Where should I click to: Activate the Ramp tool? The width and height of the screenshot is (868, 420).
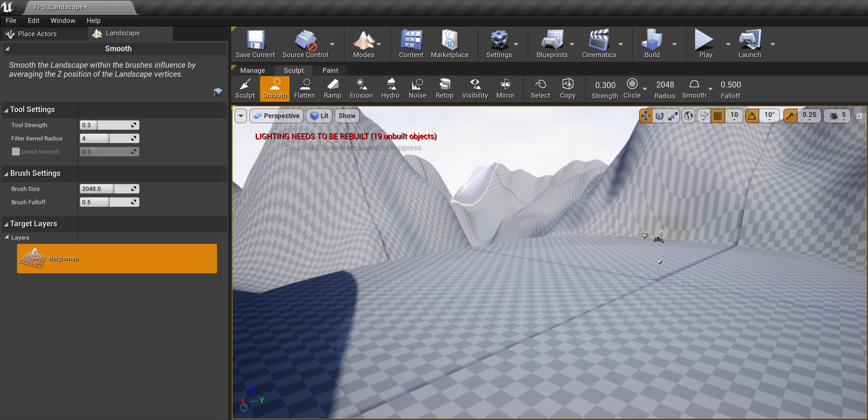click(x=332, y=88)
